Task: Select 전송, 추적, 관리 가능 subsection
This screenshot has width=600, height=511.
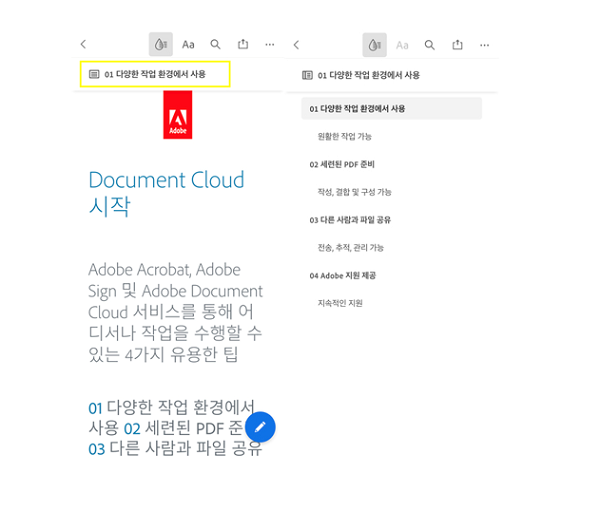Action: pyautogui.click(x=351, y=248)
